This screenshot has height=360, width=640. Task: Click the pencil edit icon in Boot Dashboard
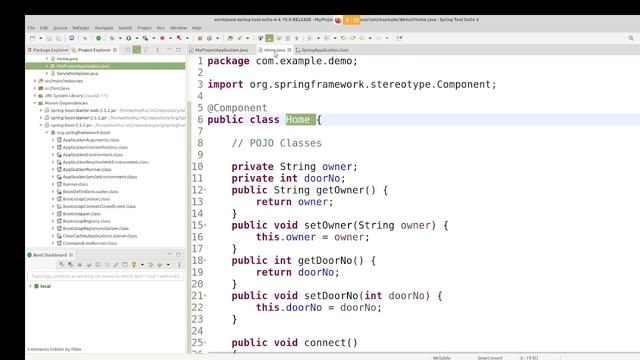tap(116, 264)
